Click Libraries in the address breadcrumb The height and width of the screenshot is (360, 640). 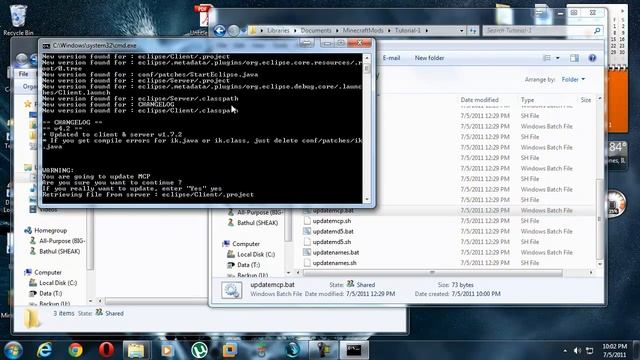pyautogui.click(x=278, y=31)
